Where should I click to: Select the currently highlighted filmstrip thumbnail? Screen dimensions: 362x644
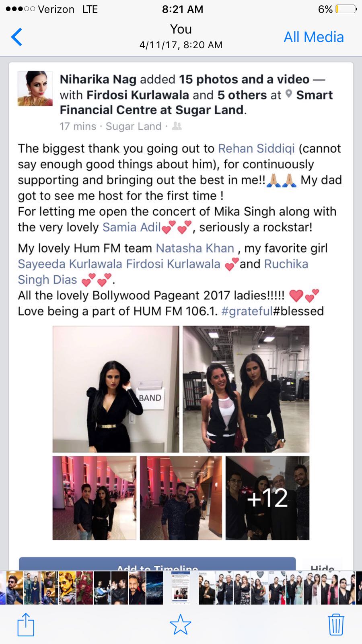coord(181,588)
